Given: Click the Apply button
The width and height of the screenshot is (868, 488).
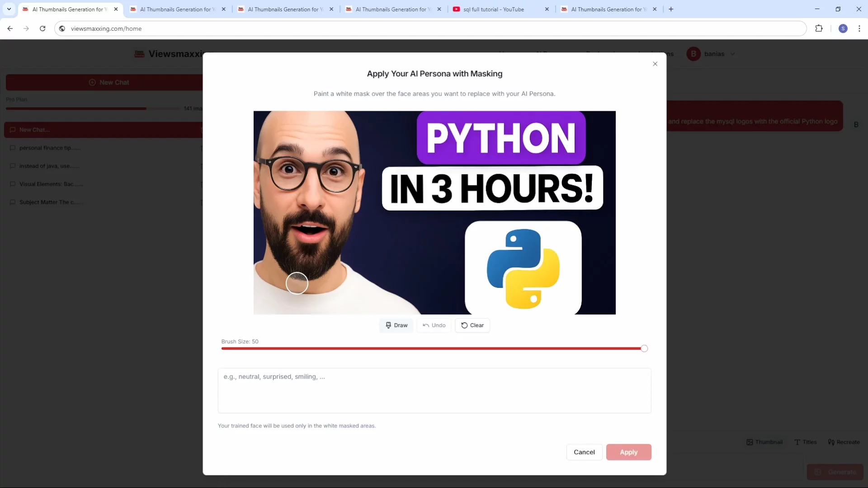Looking at the screenshot, I should [x=628, y=452].
